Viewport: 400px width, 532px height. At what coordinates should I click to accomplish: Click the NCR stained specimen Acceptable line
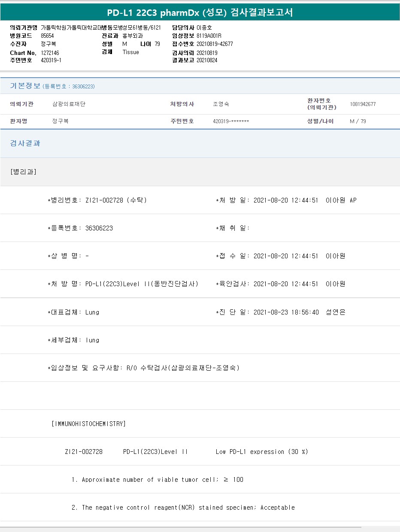[x=183, y=508]
